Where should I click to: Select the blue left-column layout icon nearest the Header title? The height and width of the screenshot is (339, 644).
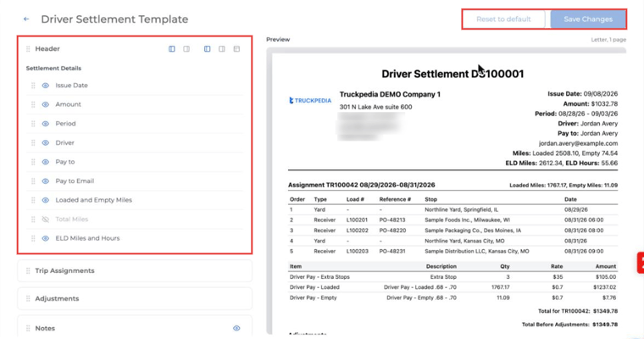coord(172,49)
